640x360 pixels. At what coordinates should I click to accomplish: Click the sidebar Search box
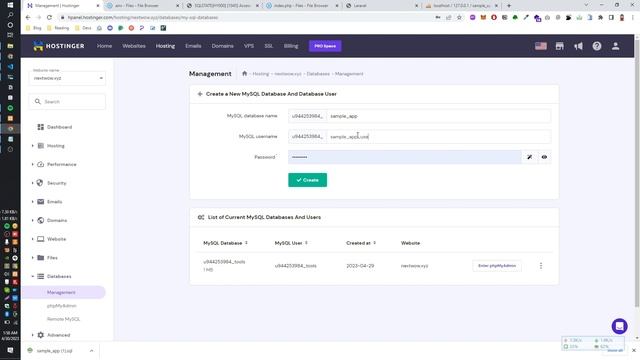(67, 102)
